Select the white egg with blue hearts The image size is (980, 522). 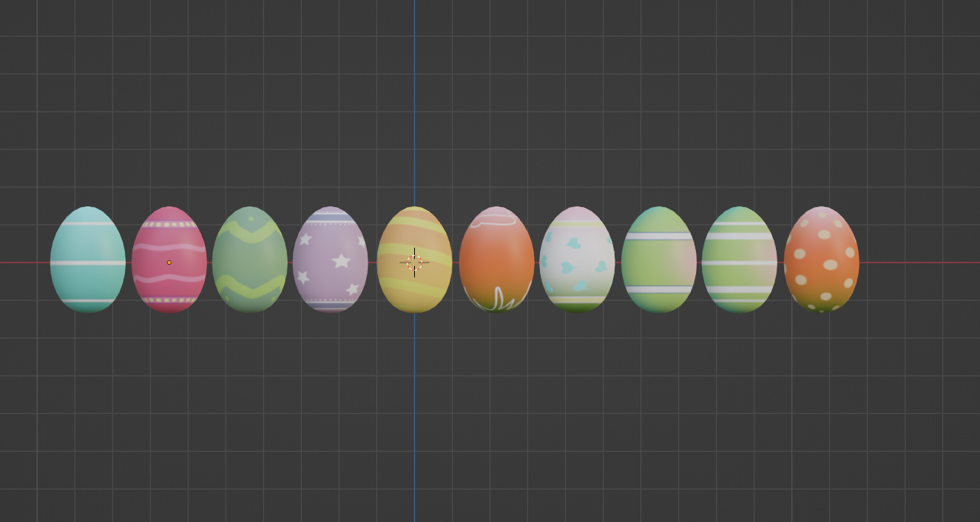pos(577,260)
